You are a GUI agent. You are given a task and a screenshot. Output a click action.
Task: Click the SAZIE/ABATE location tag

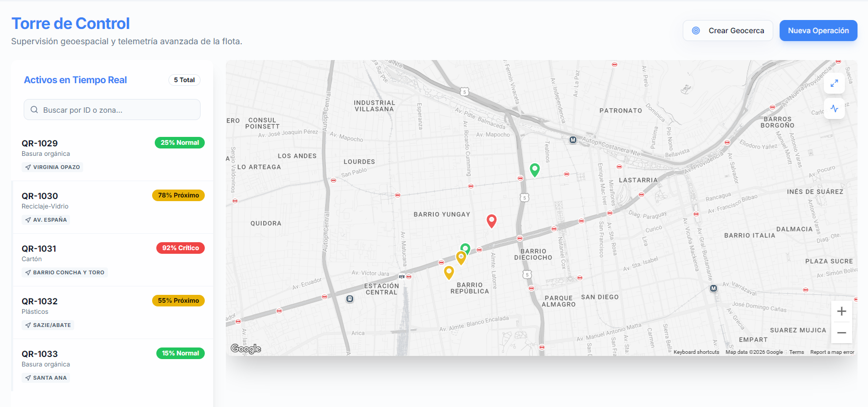click(48, 325)
